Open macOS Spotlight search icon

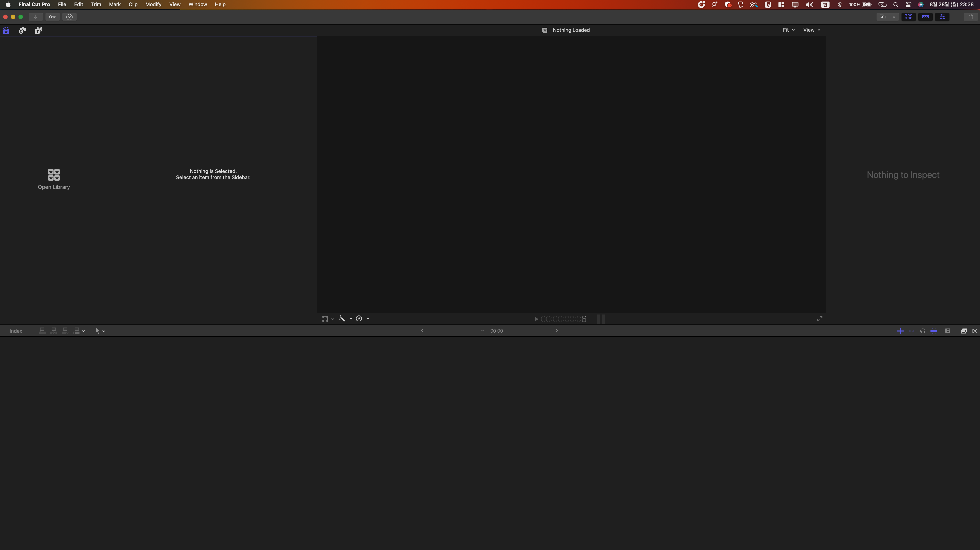(896, 5)
